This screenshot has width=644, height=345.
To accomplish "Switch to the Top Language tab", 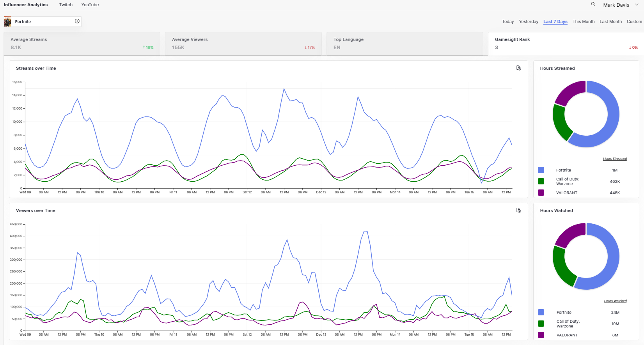I will 405,44.
